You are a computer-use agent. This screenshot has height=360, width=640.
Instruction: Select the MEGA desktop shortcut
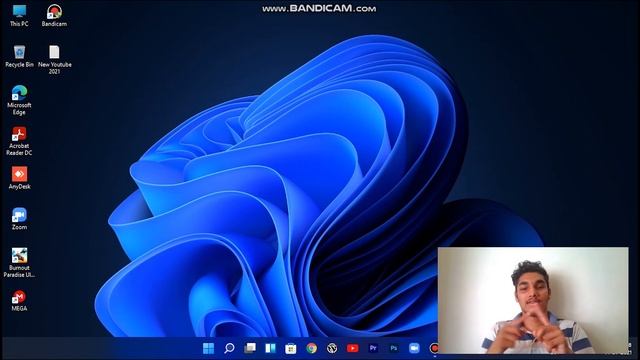(x=19, y=300)
